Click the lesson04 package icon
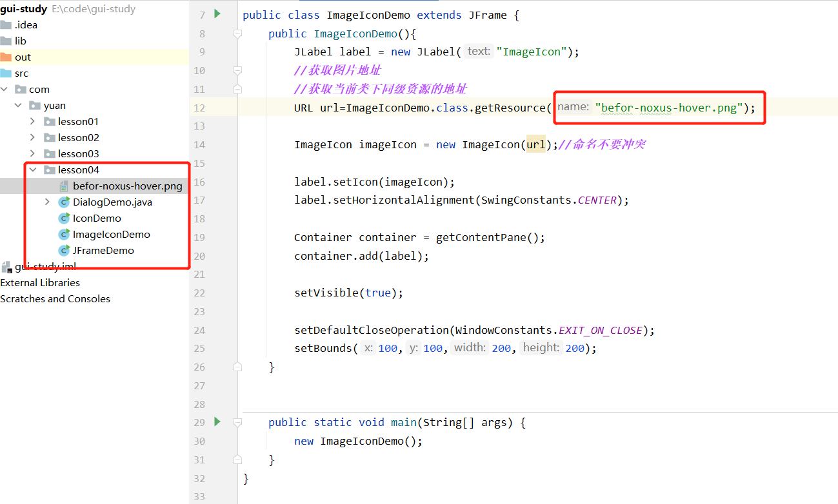Screen dimensions: 838x504 [x=50, y=170]
